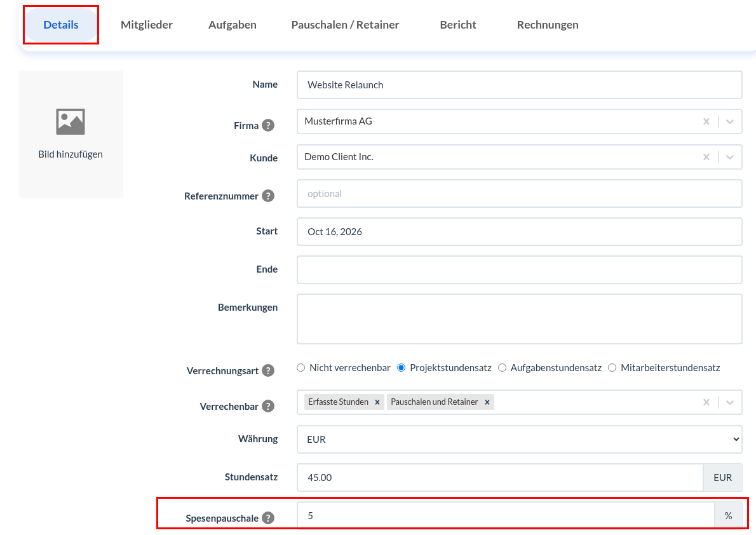Clear all Verrechenbar selections
756x535 pixels.
(706, 402)
